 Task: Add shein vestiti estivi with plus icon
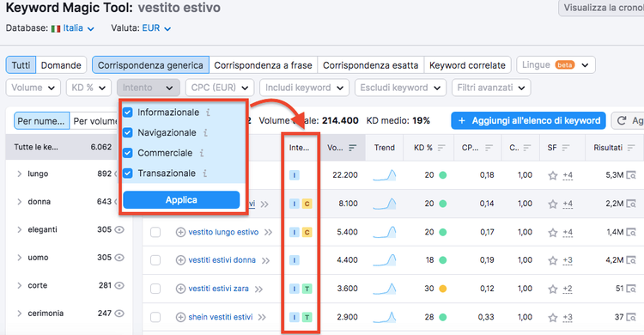coord(180,317)
